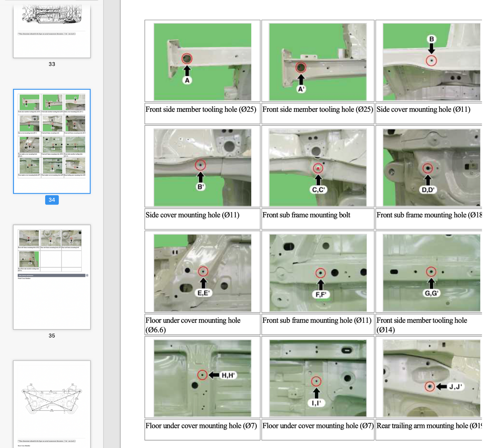Click the 'Front sub frame mounting bolt' caption
The height and width of the screenshot is (448, 495).
click(x=306, y=215)
